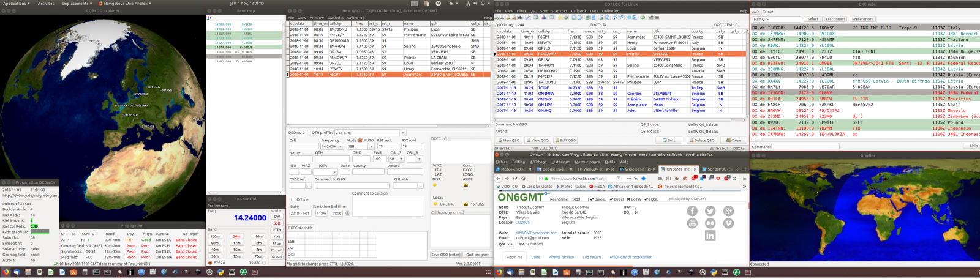The height and width of the screenshot is (279, 980).
Task: Open the YouTube icon on ON6GMT page
Action: (692, 223)
